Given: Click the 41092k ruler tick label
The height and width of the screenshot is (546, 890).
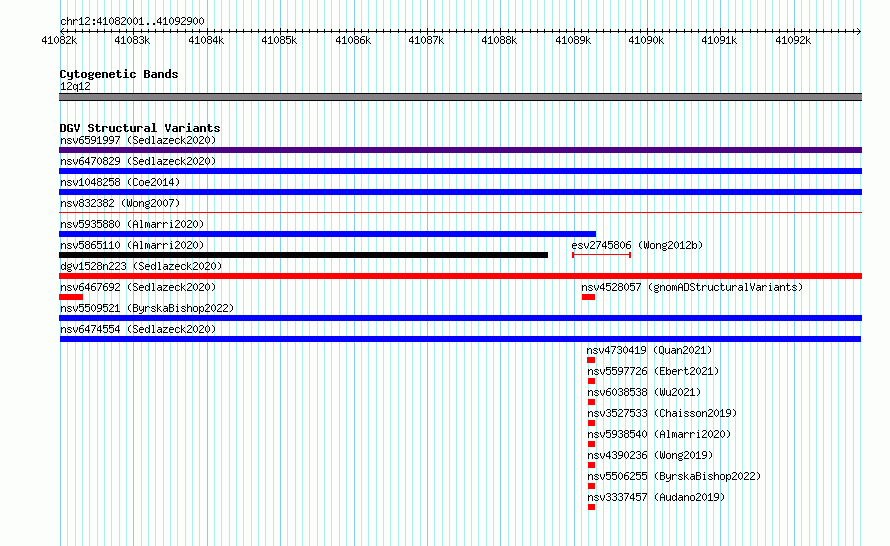Looking at the screenshot, I should (x=793, y=40).
